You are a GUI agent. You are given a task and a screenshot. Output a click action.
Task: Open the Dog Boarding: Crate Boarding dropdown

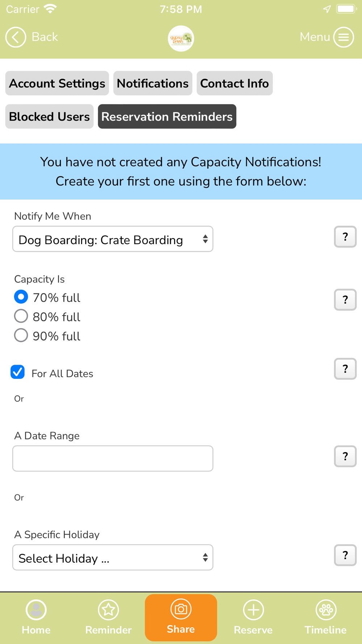113,239
